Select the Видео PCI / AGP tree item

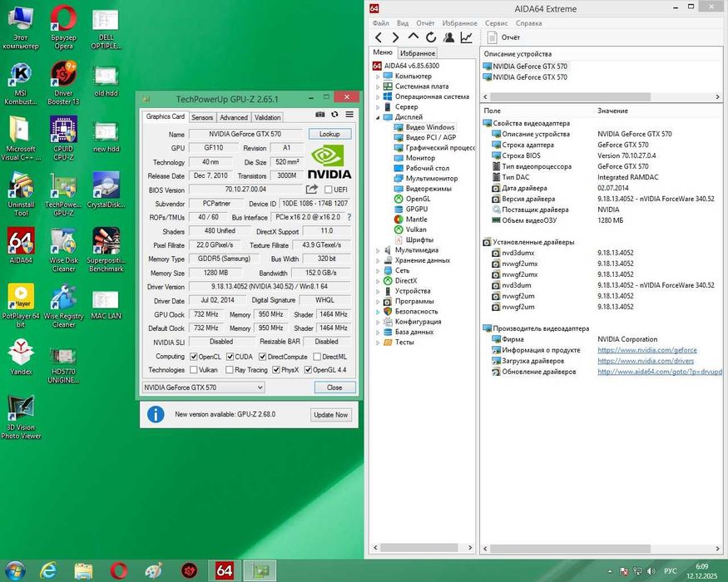430,137
